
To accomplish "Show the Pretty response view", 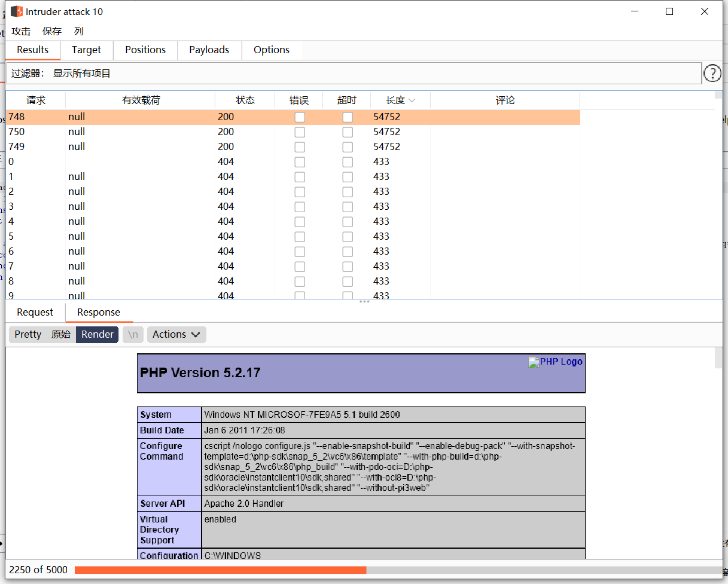I will [x=28, y=334].
